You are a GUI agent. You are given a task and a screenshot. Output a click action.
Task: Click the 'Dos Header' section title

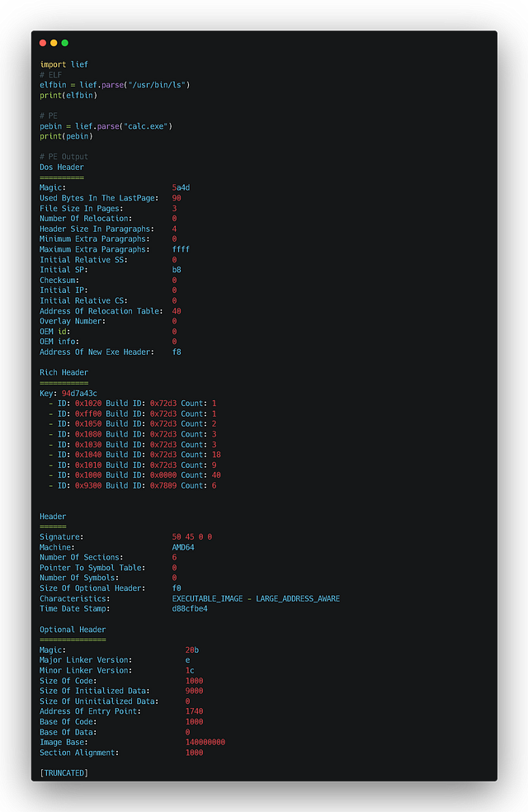[x=62, y=168]
